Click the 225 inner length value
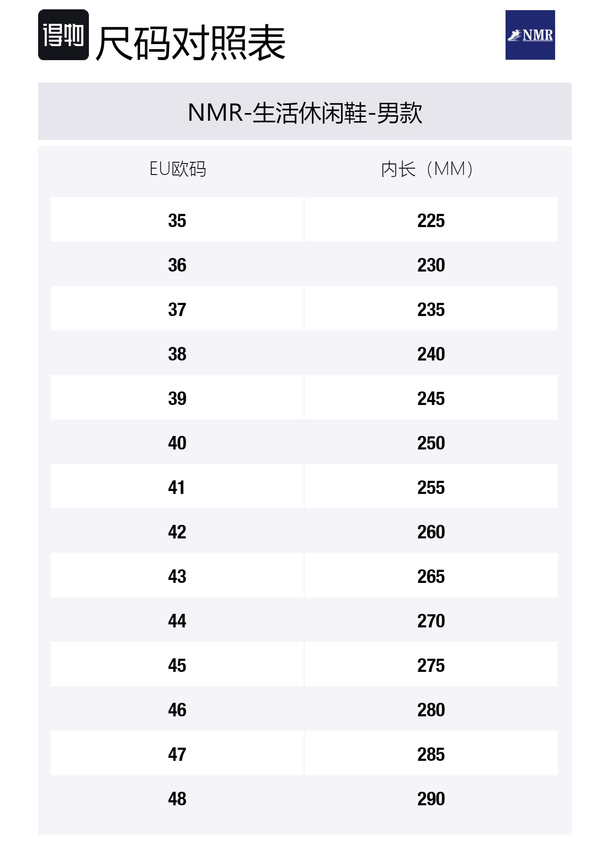Image resolution: width=611 pixels, height=868 pixels. [431, 220]
